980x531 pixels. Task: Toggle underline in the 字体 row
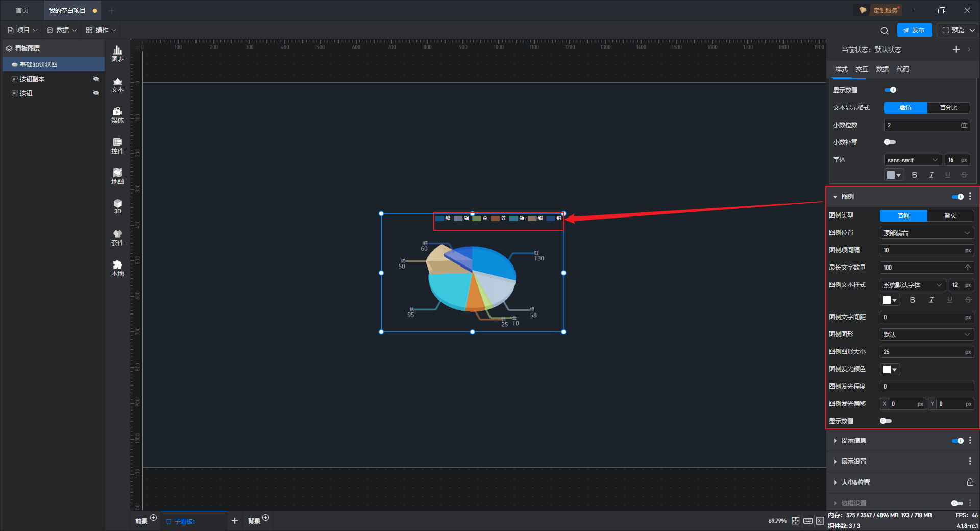948,175
